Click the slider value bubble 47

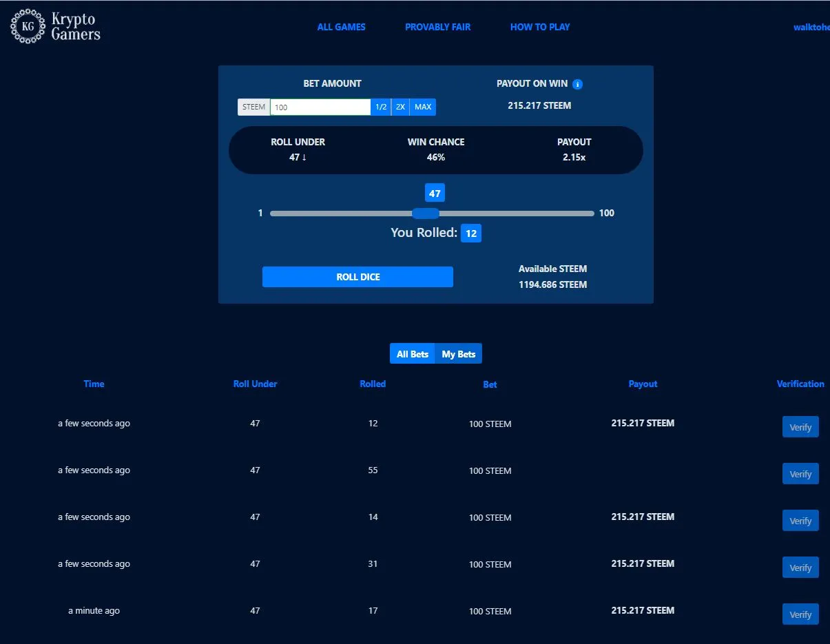click(x=435, y=194)
